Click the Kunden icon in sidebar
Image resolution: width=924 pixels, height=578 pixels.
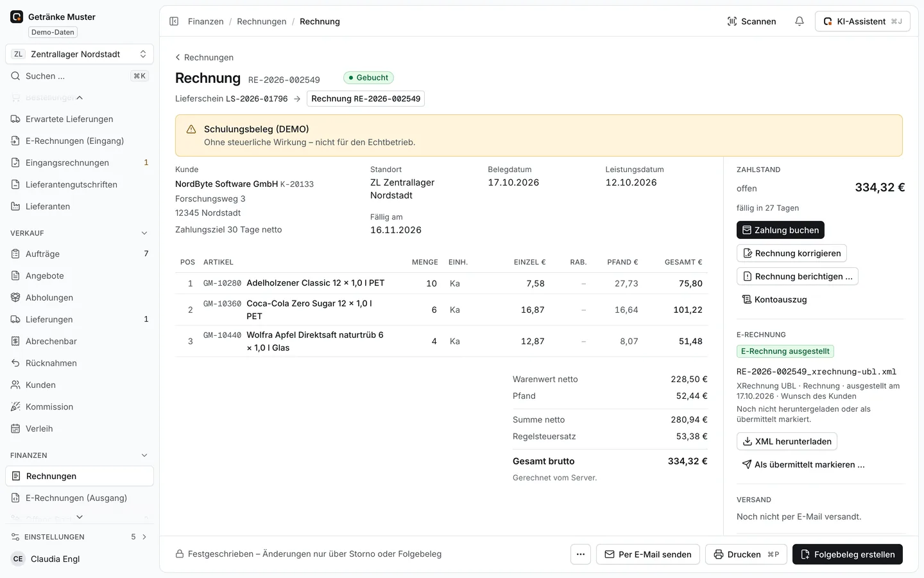coord(15,385)
